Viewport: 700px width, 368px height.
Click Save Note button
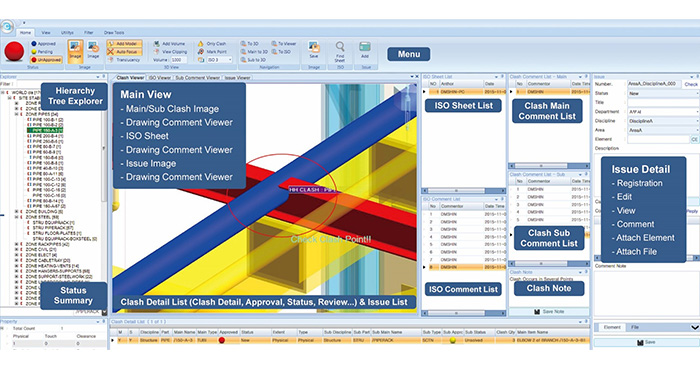(549, 312)
